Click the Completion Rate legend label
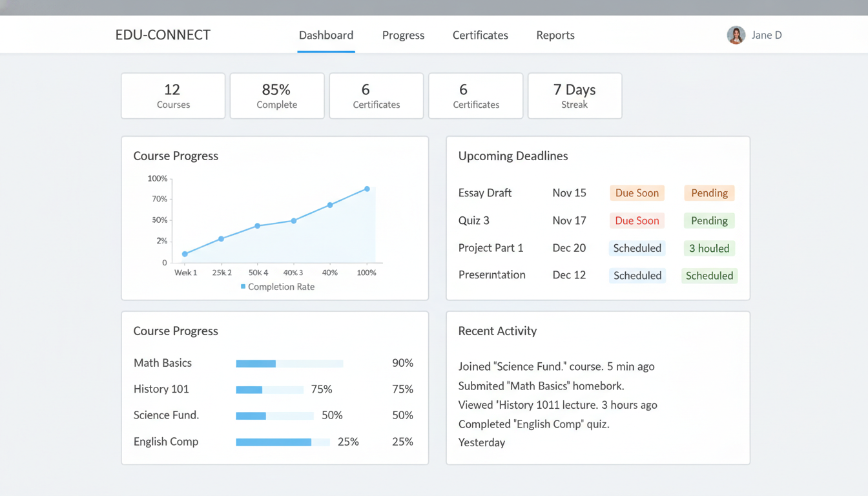Screen dimensions: 868x496 click(281, 287)
